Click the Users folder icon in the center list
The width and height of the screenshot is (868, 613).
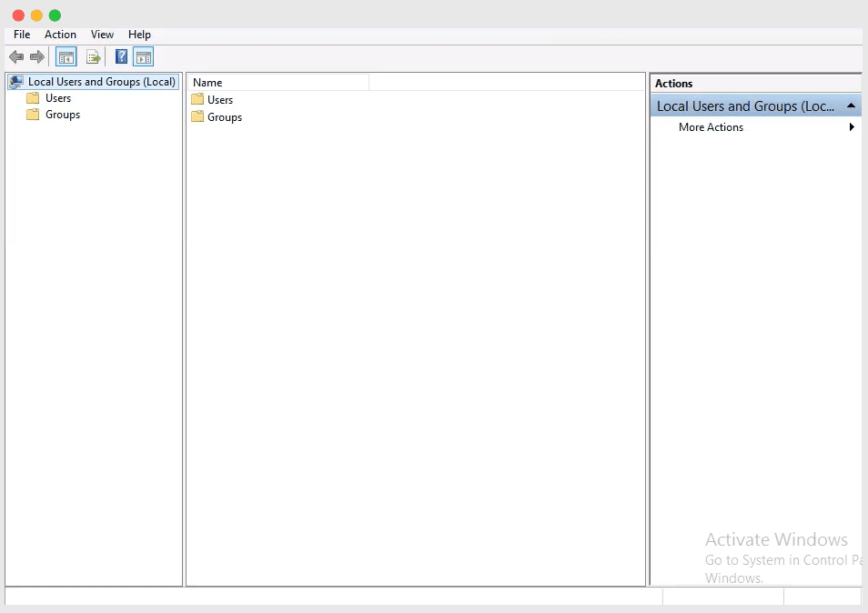pos(197,99)
